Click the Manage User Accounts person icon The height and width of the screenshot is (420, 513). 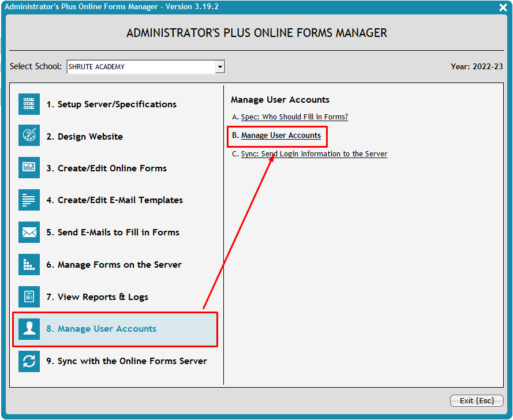pos(29,329)
